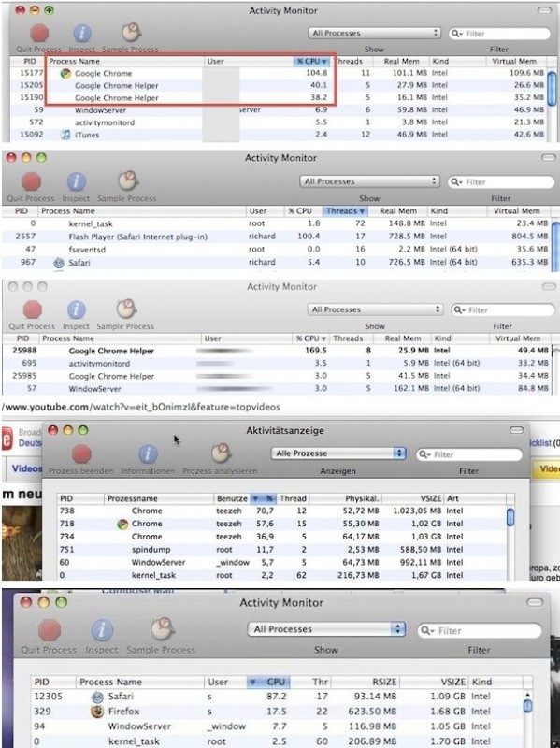Open All Processes dropdown in window showing 169.5 CPU

pyautogui.click(x=375, y=309)
